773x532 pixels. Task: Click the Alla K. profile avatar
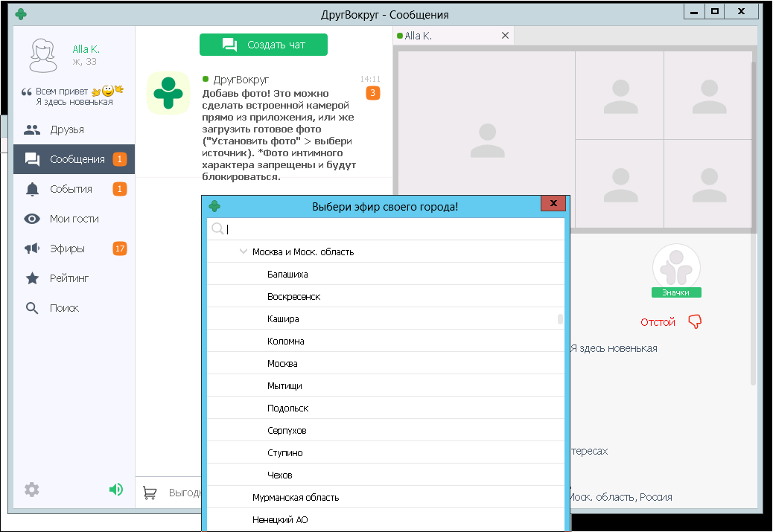click(x=43, y=55)
